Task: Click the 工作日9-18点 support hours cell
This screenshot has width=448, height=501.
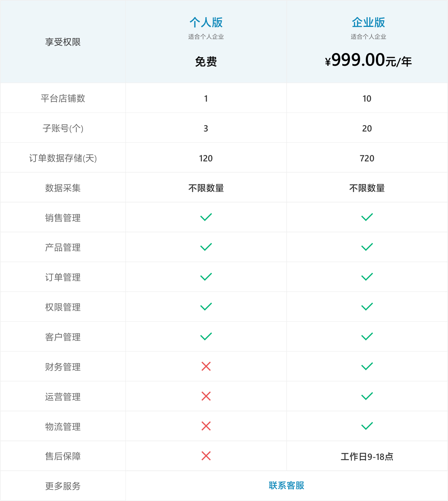Action: (x=367, y=457)
